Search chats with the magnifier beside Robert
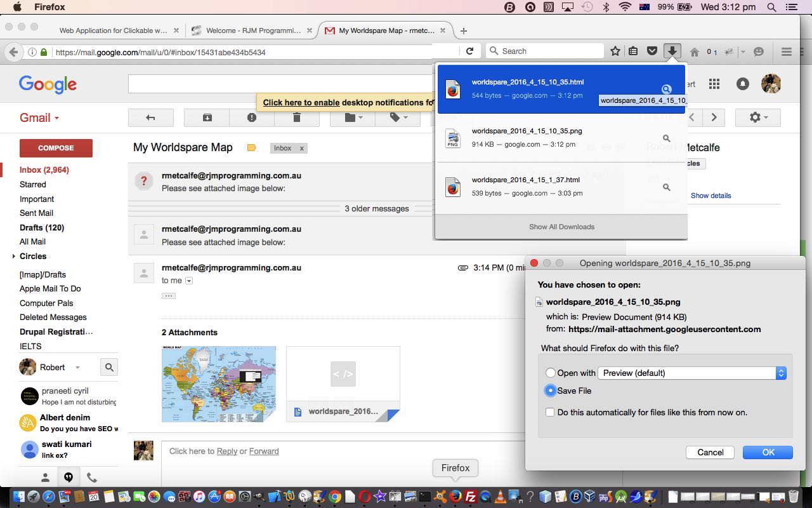The width and height of the screenshot is (812, 508). 109,367
